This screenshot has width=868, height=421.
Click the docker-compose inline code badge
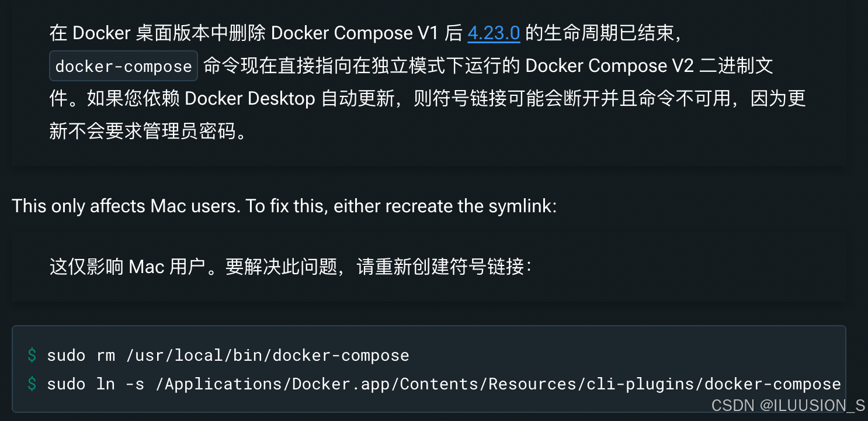tap(123, 66)
